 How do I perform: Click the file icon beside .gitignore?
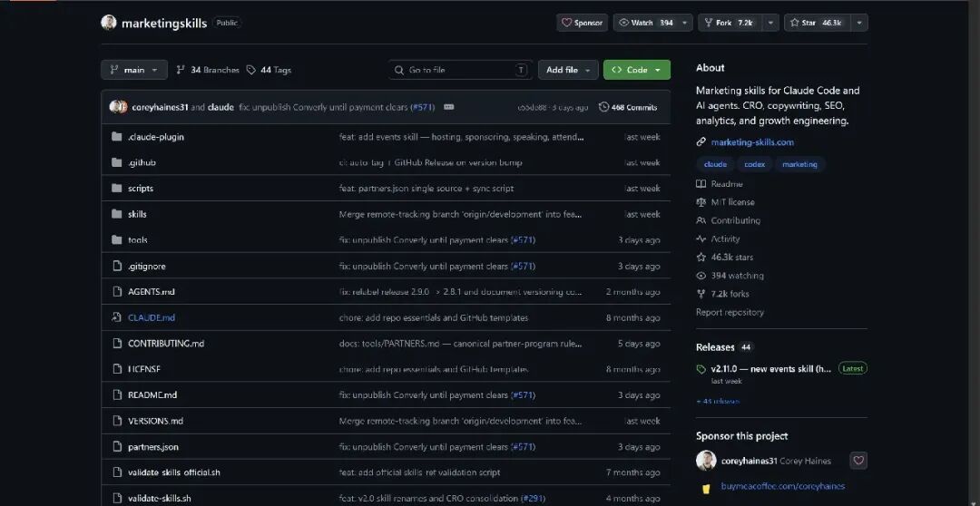(116, 266)
